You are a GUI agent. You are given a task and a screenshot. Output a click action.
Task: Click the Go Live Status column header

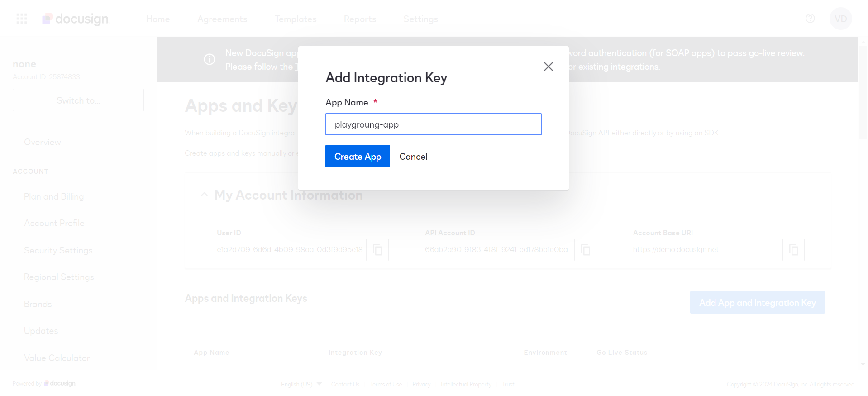coord(622,353)
